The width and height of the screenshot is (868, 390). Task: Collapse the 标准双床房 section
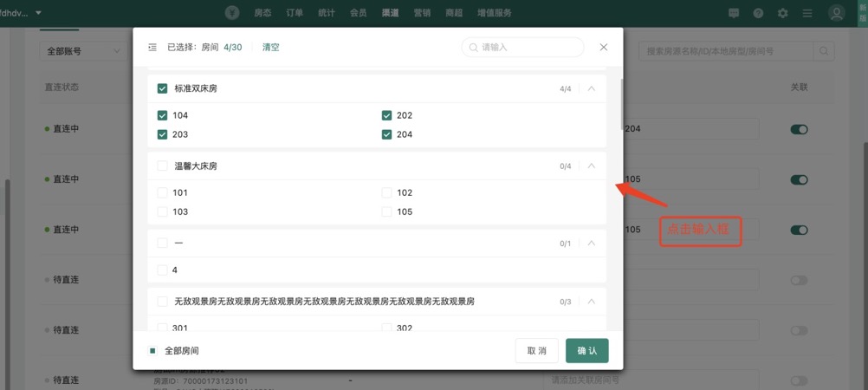592,88
